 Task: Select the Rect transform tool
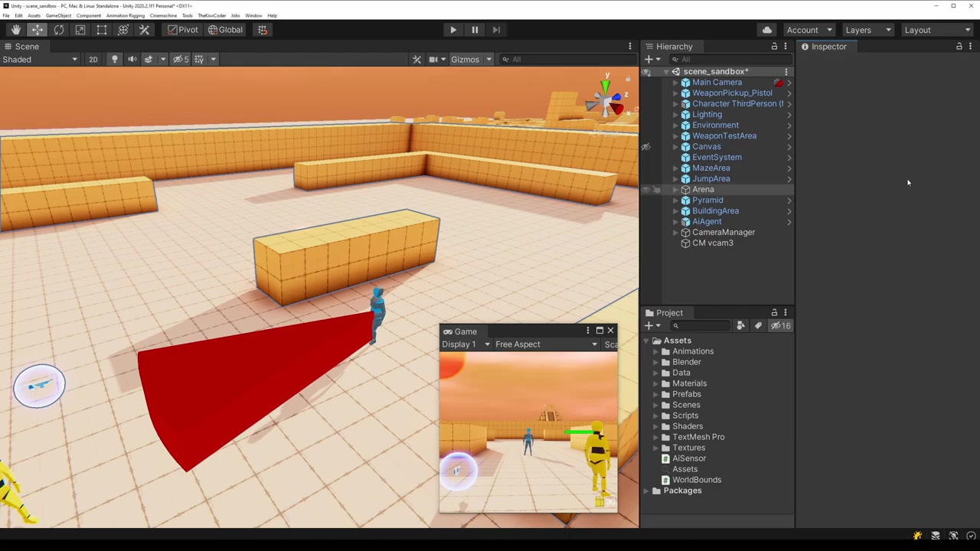101,30
